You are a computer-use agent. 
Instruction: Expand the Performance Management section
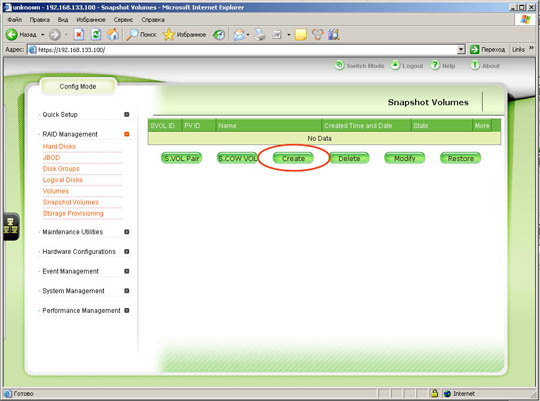[x=127, y=310]
